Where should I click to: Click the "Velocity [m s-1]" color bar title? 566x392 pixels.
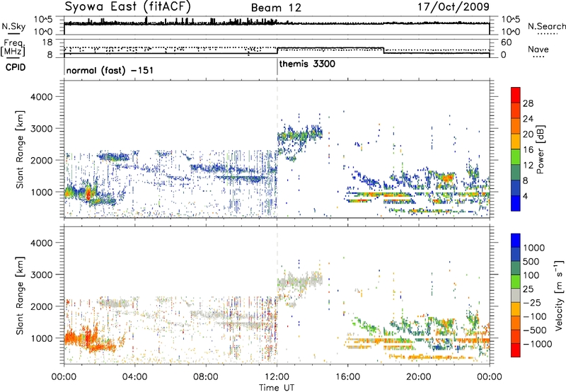point(559,296)
